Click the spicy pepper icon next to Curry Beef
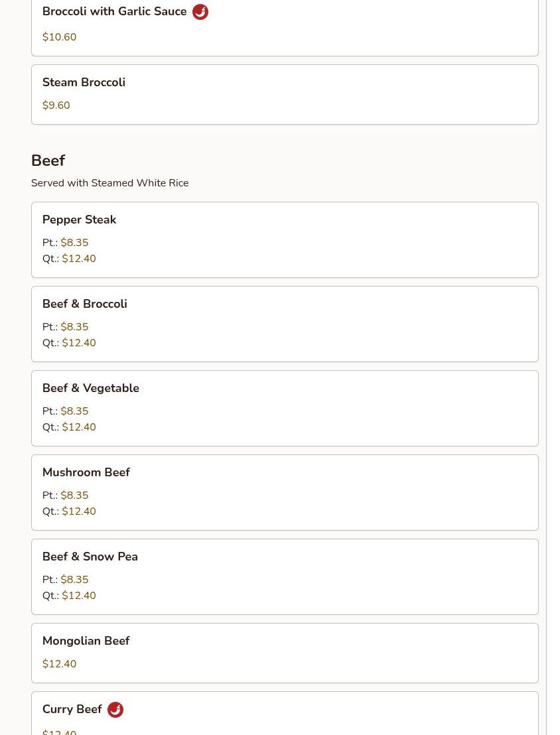 (x=115, y=710)
